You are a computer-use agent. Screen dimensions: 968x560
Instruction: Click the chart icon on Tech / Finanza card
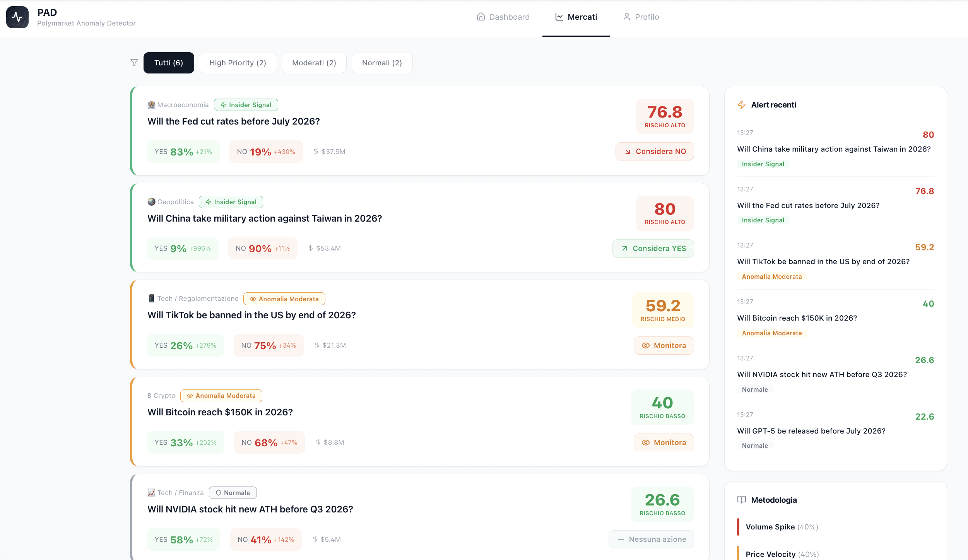(151, 492)
